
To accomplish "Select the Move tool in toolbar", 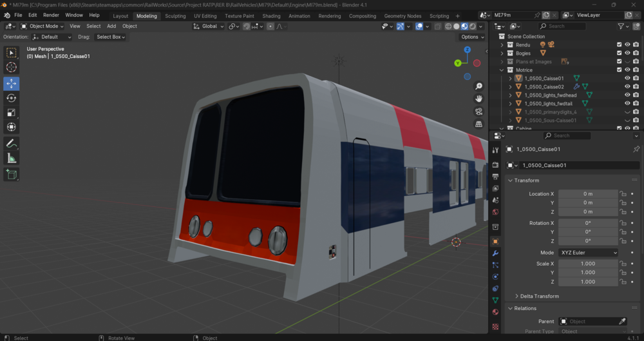I will pyautogui.click(x=11, y=84).
